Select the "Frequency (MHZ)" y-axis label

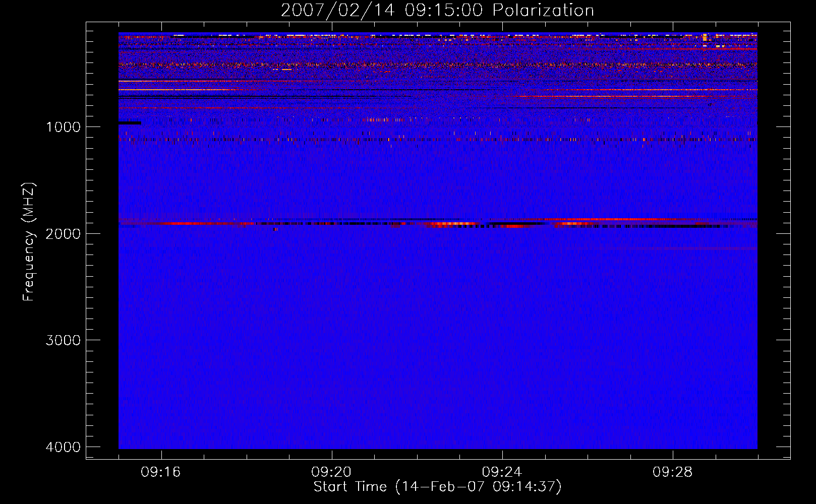[29, 242]
